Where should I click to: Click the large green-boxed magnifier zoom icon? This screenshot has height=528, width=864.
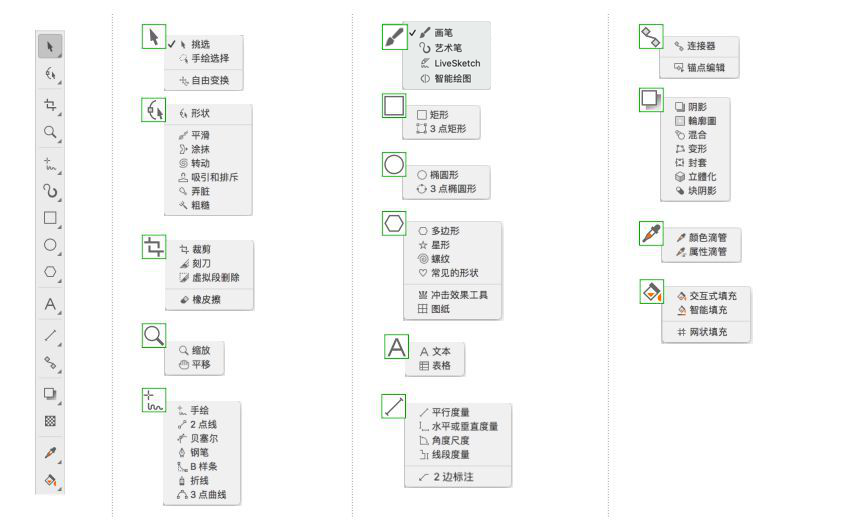tap(153, 335)
